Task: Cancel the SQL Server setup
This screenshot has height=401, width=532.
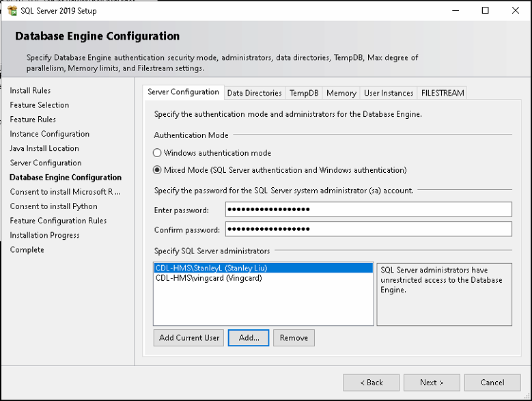Action: [492, 383]
